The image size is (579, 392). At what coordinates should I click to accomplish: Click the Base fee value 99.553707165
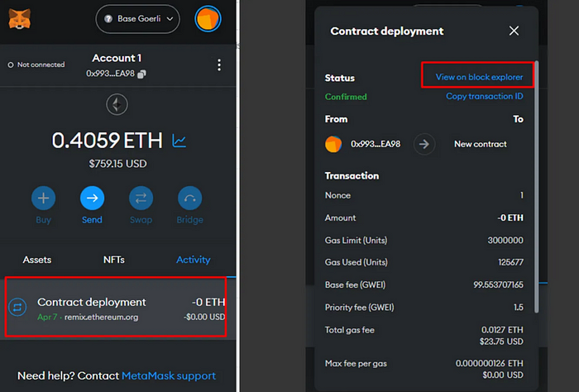coord(498,285)
